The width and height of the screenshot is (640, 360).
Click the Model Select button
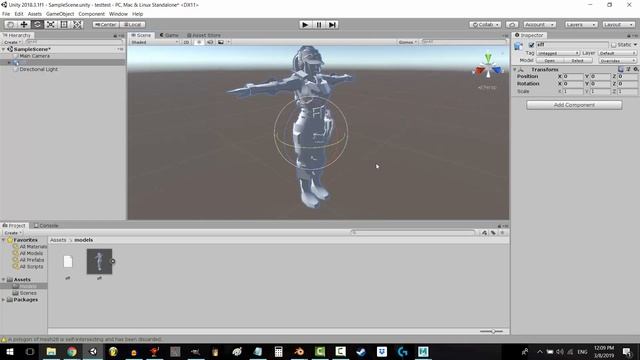coord(578,60)
